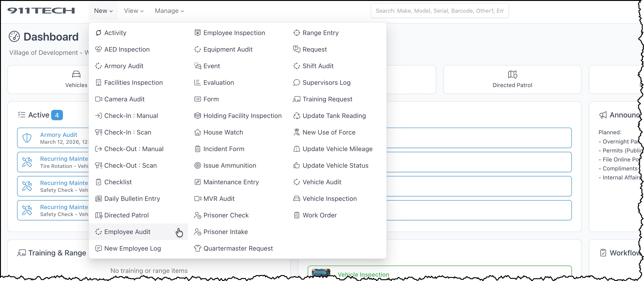Screen dimensions: 644x281
Task: Click the Camera Audit camera icon
Action: coord(98,99)
